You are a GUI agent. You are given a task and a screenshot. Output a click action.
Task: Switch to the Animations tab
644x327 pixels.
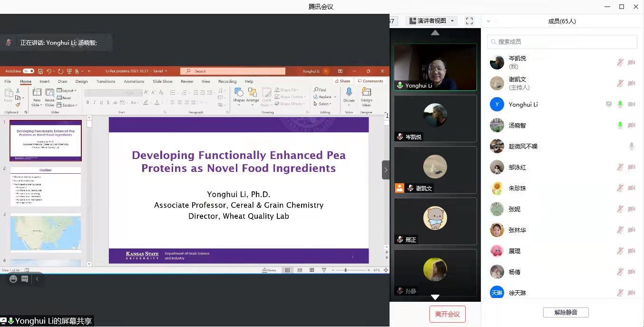[134, 81]
